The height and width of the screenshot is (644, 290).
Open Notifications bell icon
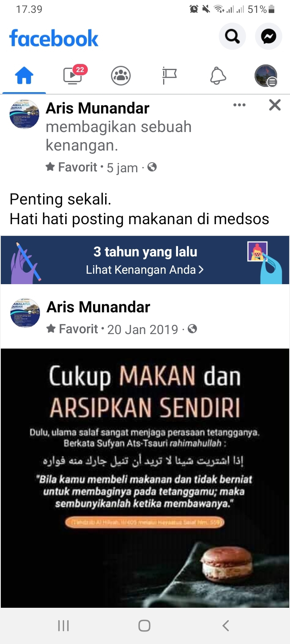(x=218, y=75)
